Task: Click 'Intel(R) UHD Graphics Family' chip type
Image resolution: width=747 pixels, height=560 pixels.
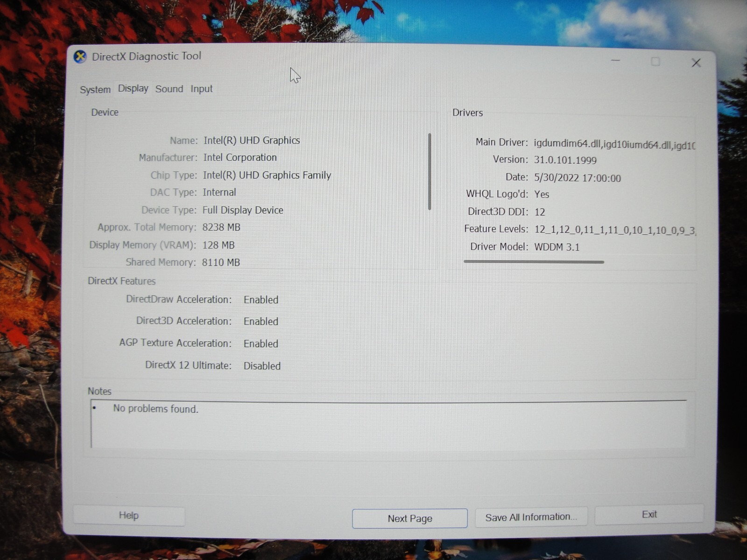Action: pos(267,175)
